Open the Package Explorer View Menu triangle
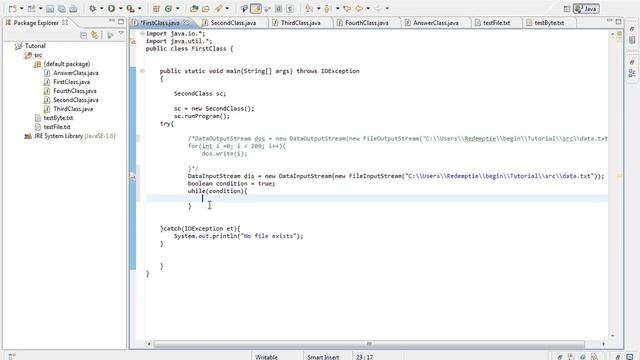The image size is (640, 360). click(x=121, y=34)
